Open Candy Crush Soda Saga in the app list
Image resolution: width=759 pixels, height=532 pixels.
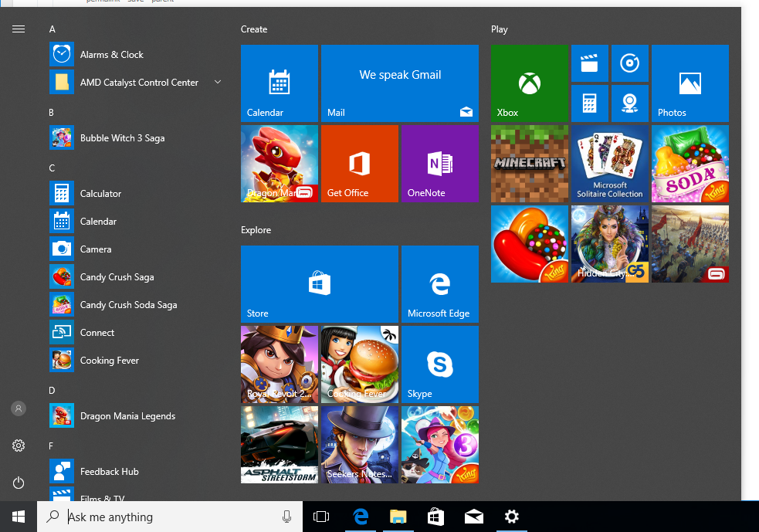coord(136,305)
